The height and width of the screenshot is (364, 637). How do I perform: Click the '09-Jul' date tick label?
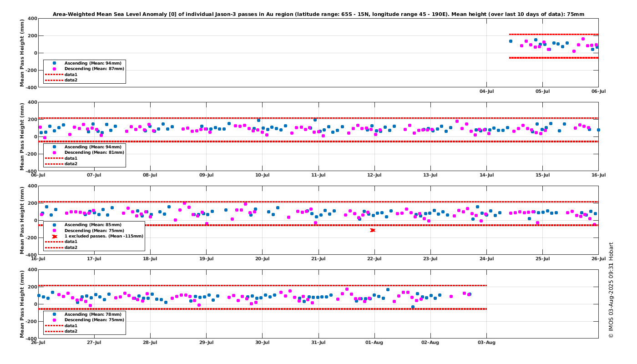coord(207,175)
